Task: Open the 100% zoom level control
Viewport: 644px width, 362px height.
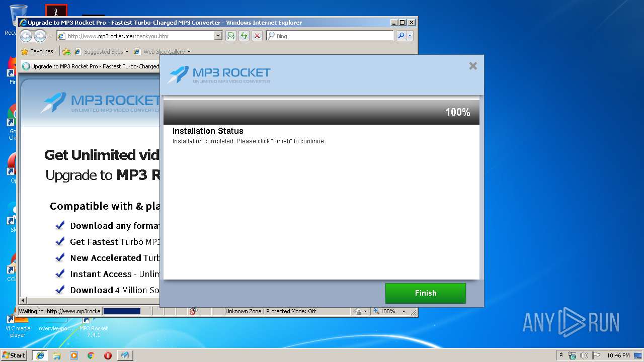Action: pos(389,311)
